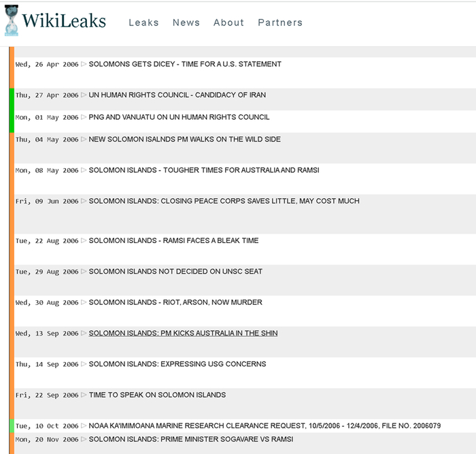Expand the arrow next to Candidacy of Iran cable
Image resolution: width=476 pixels, height=454 pixels.
pos(84,95)
